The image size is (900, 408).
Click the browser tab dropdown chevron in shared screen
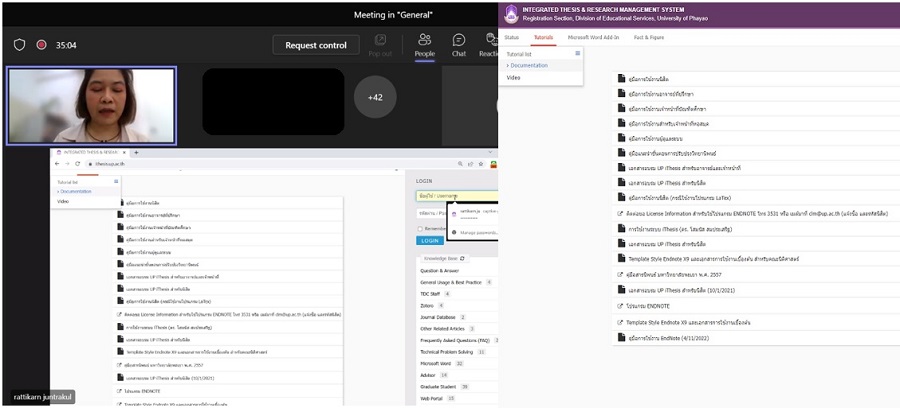click(x=490, y=153)
